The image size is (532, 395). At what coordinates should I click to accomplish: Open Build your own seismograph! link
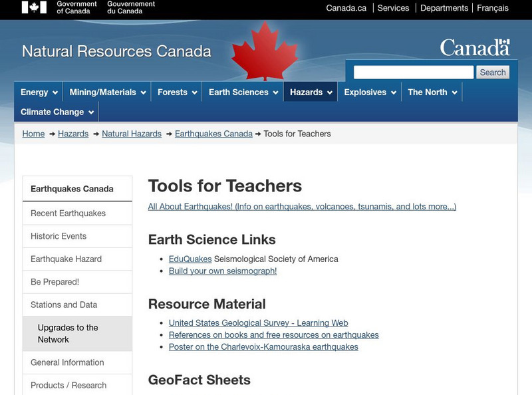click(x=223, y=271)
